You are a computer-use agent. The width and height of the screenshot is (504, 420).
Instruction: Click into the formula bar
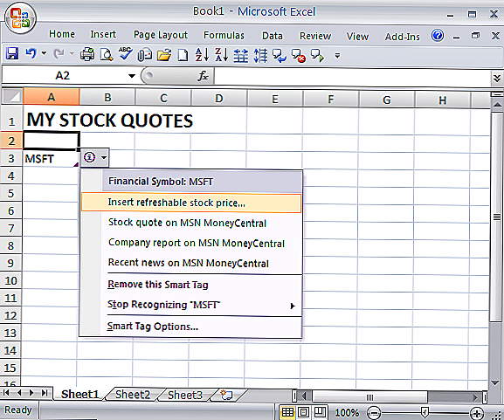[x=352, y=77]
